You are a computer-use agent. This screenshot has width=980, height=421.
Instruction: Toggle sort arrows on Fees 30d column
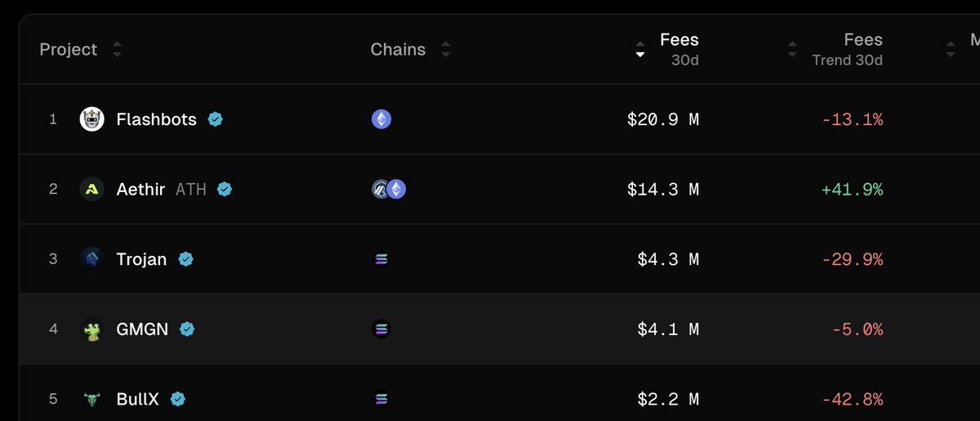coord(640,50)
